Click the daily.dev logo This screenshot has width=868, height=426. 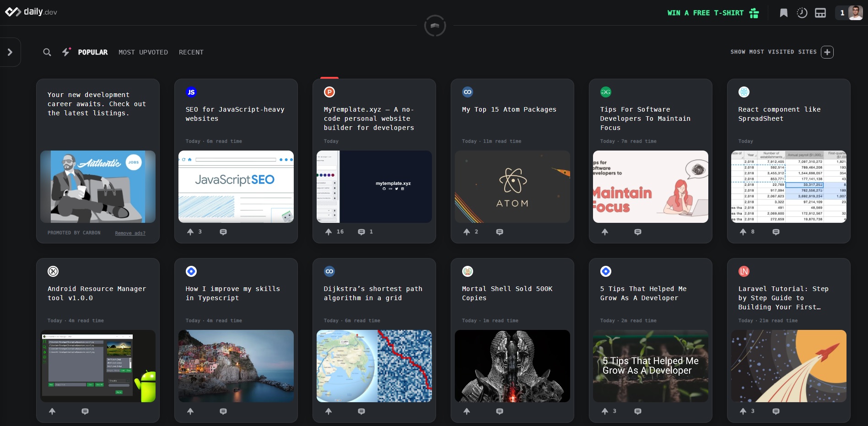tap(31, 12)
